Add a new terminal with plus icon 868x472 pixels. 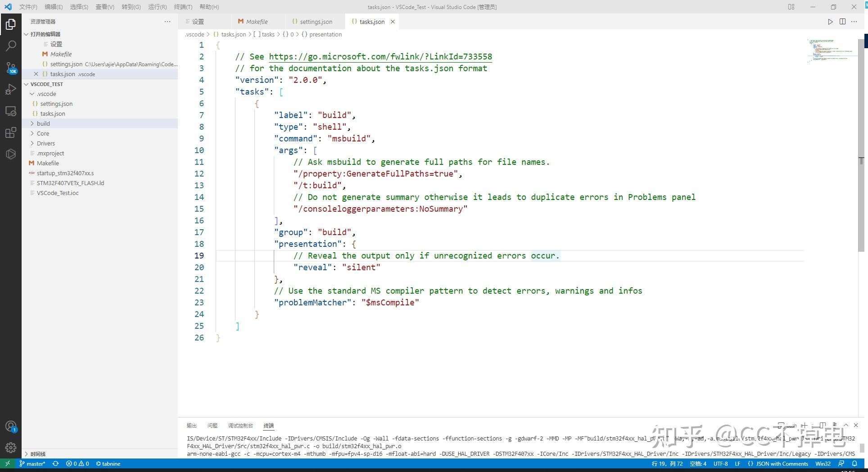(804, 425)
